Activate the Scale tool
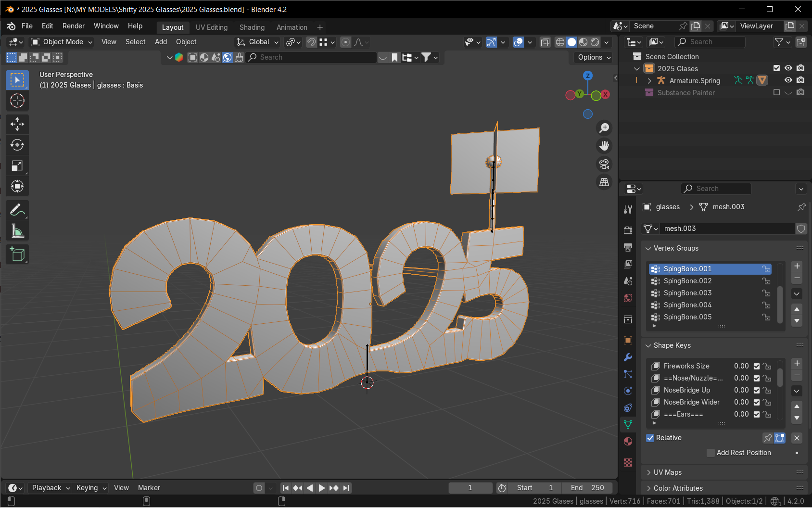Image resolution: width=812 pixels, height=508 pixels. (17, 165)
